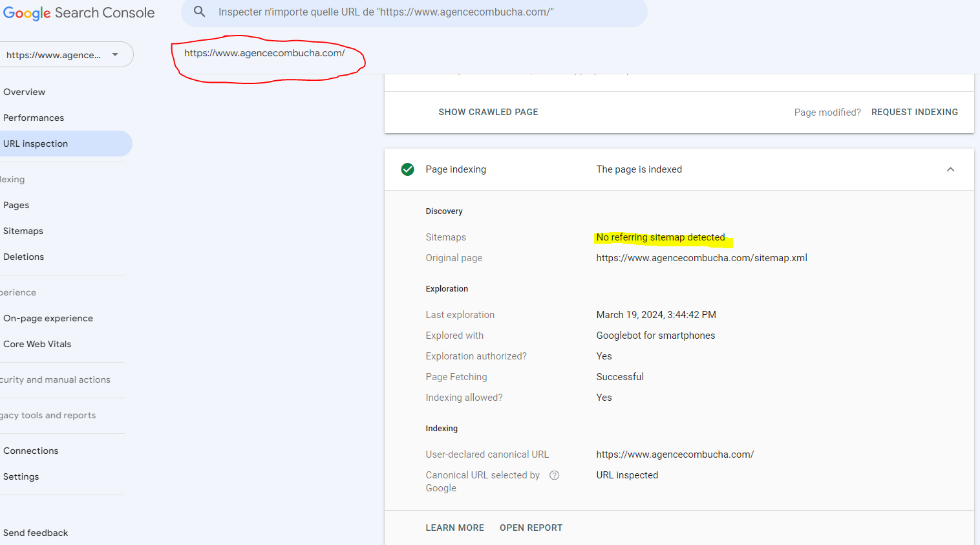Focus the URL inspection search field
Image resolution: width=980 pixels, height=545 pixels.
414,12
